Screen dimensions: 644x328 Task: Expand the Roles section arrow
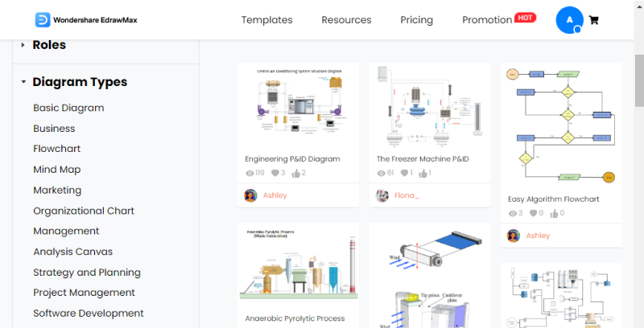click(x=23, y=45)
